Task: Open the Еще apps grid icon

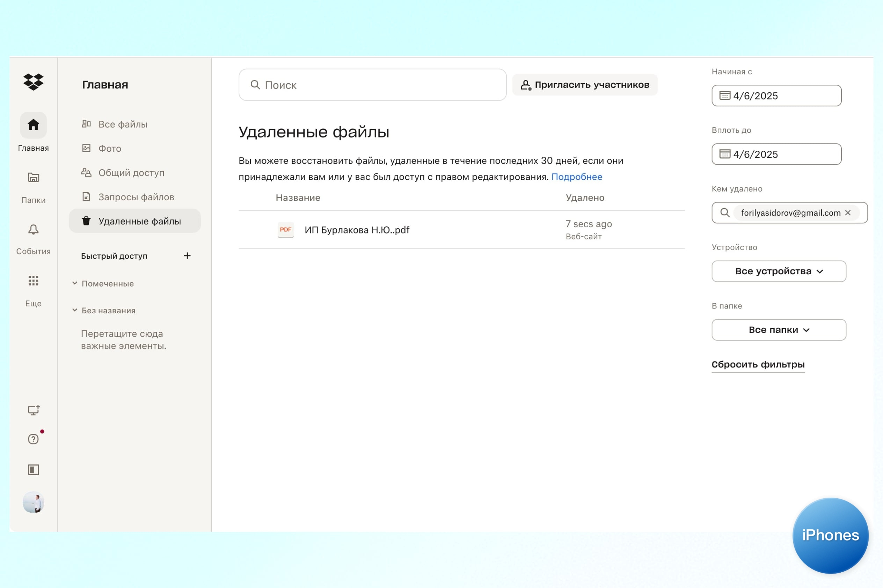Action: (x=34, y=281)
